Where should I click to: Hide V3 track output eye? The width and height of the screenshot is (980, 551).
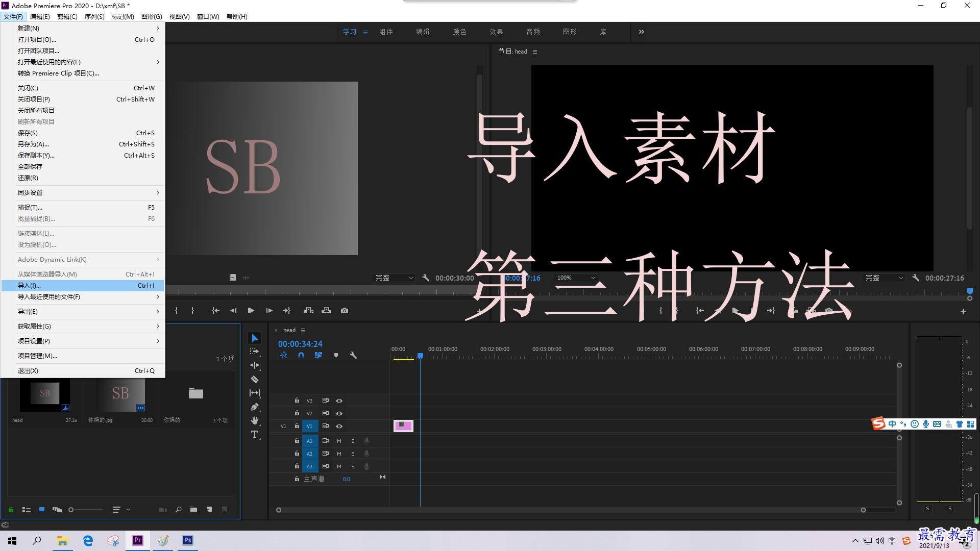[x=339, y=400]
